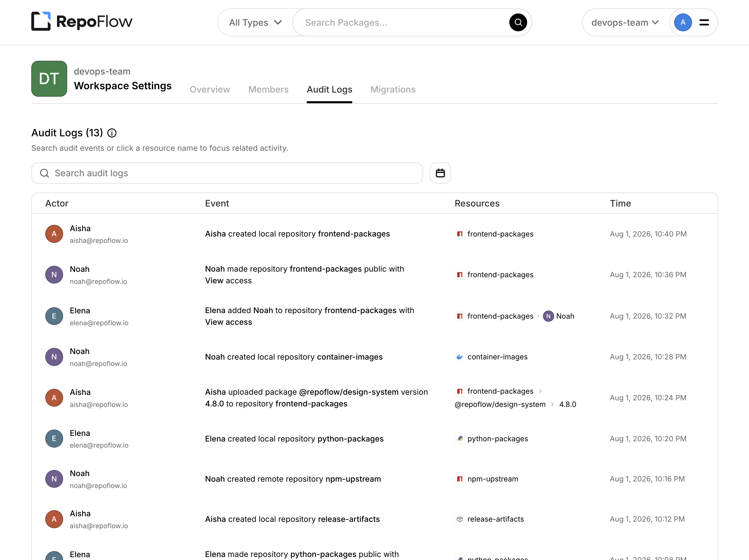Click email elena@repoflow.io in the 10:20 PM row
Screen dimensions: 749x560
click(x=99, y=445)
